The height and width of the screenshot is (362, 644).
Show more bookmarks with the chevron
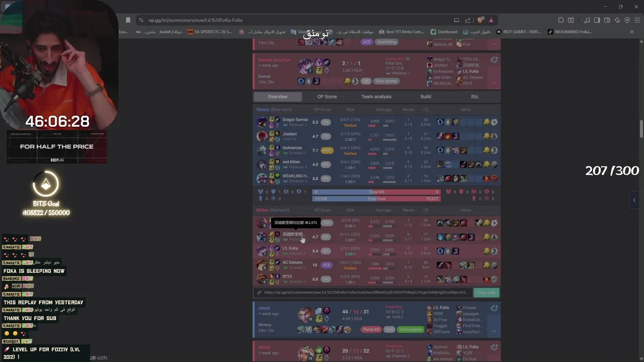coord(632,32)
